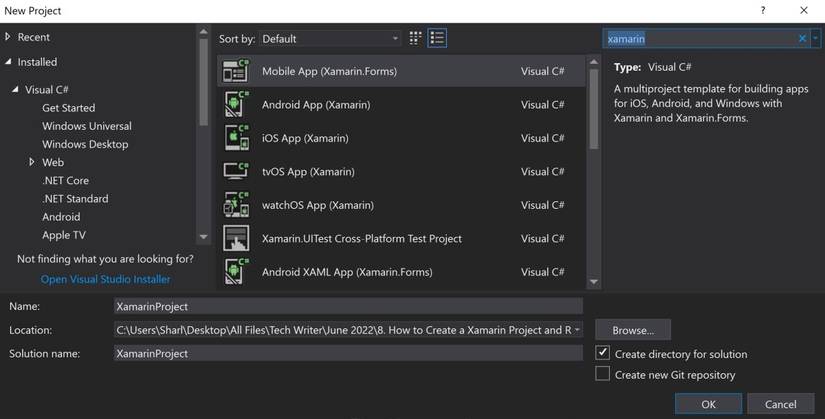Click the template list scrollbar thumb
825x419 pixels.
coord(593,109)
